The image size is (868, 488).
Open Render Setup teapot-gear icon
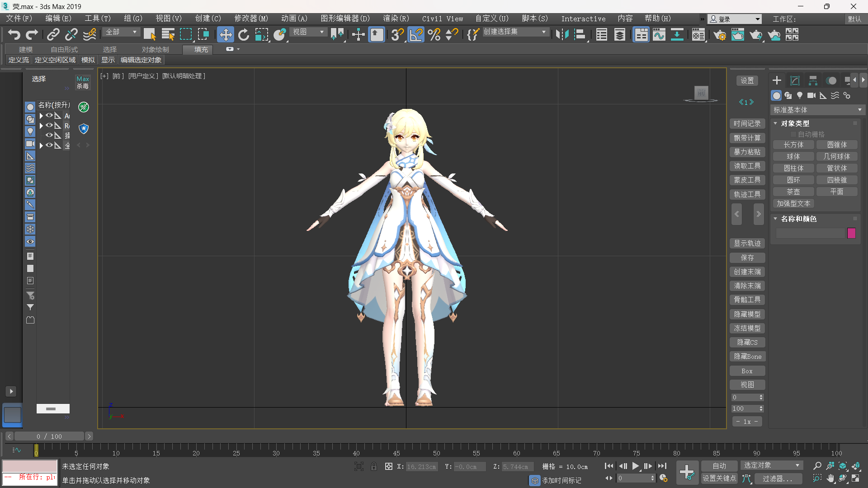(x=720, y=35)
